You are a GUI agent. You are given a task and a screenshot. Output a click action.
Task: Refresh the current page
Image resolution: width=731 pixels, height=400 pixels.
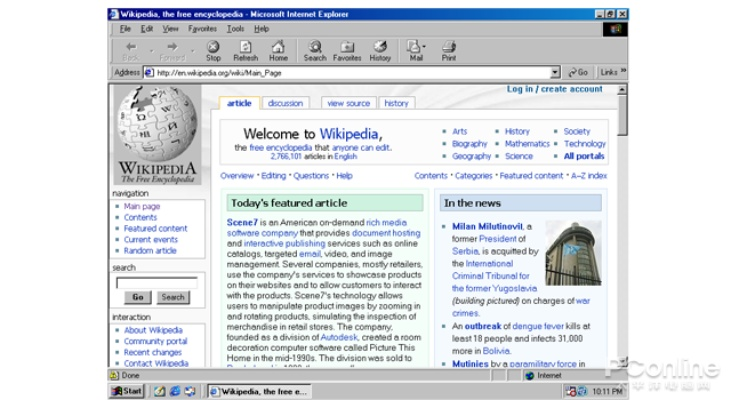[245, 50]
